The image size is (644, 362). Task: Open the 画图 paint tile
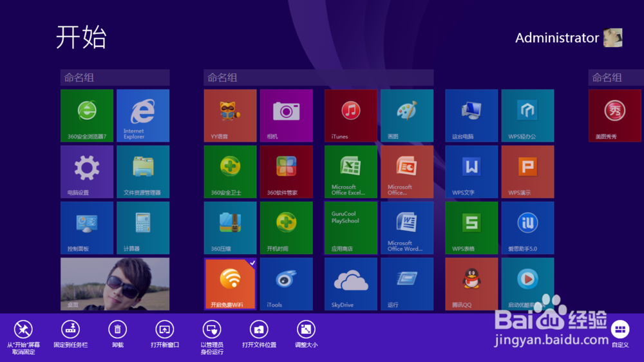pos(407,115)
